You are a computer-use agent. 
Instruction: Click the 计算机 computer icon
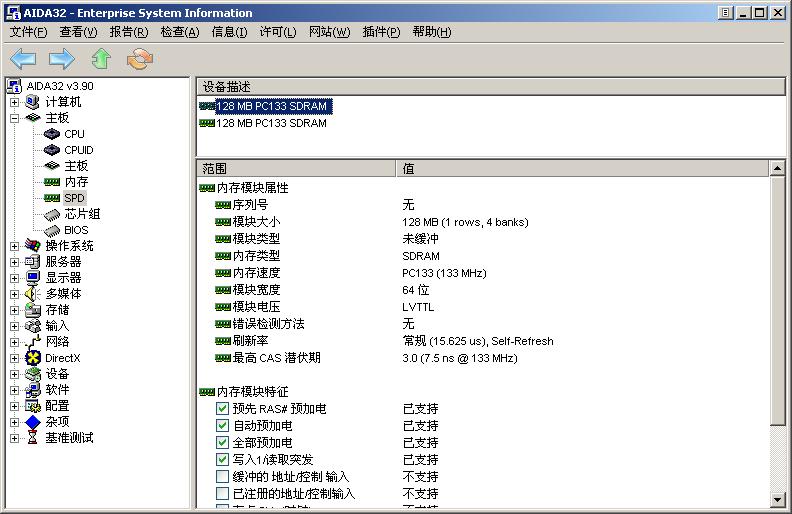tap(32, 102)
